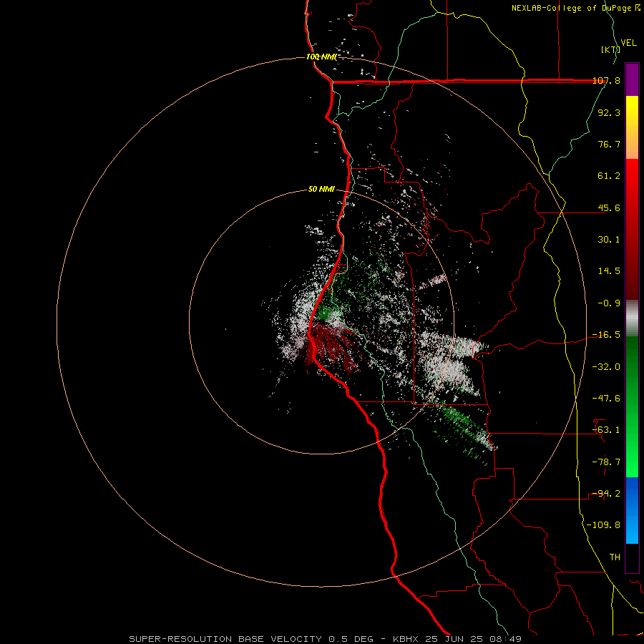Click the -32.0 scale value
Screen dimensions: 644x644
(x=607, y=367)
